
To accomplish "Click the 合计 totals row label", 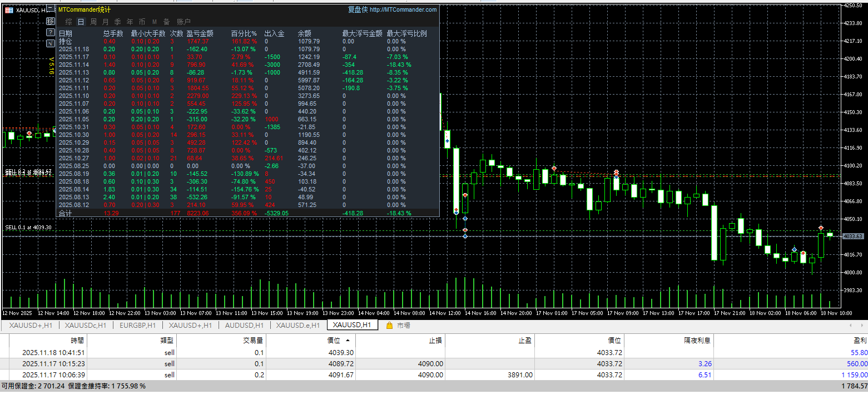I will (x=66, y=213).
